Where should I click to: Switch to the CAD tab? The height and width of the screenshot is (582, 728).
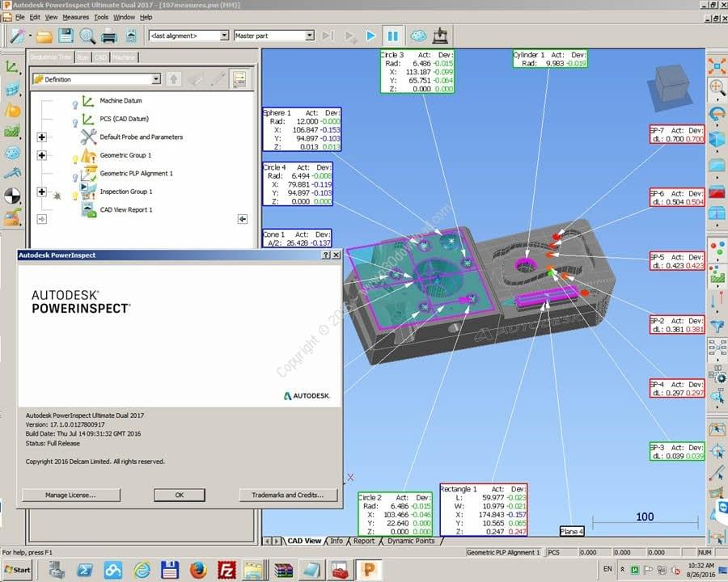click(100, 57)
